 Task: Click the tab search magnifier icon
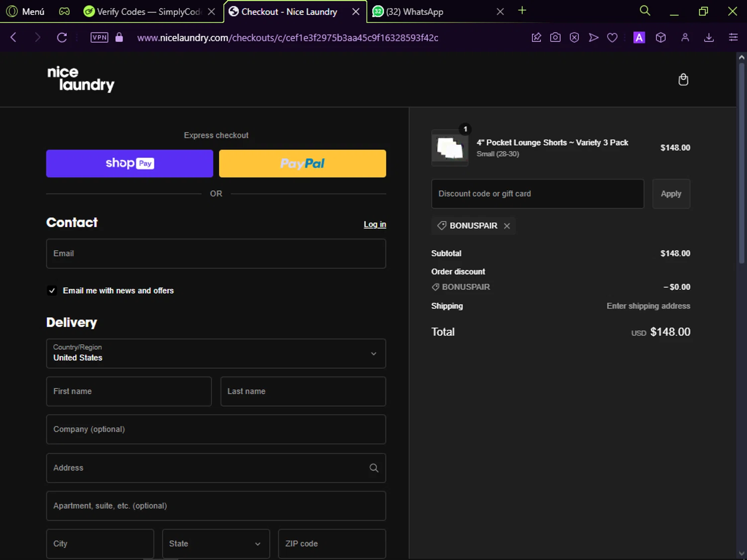pos(645,10)
